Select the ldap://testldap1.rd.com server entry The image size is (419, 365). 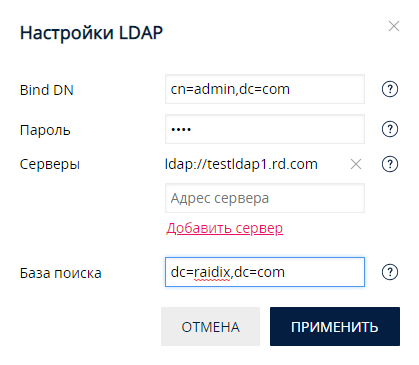[241, 164]
